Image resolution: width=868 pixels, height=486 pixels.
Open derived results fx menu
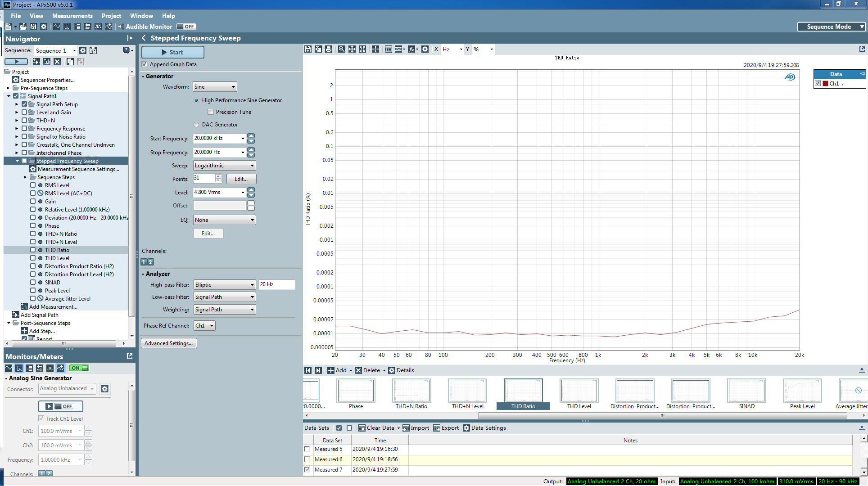pos(413,49)
